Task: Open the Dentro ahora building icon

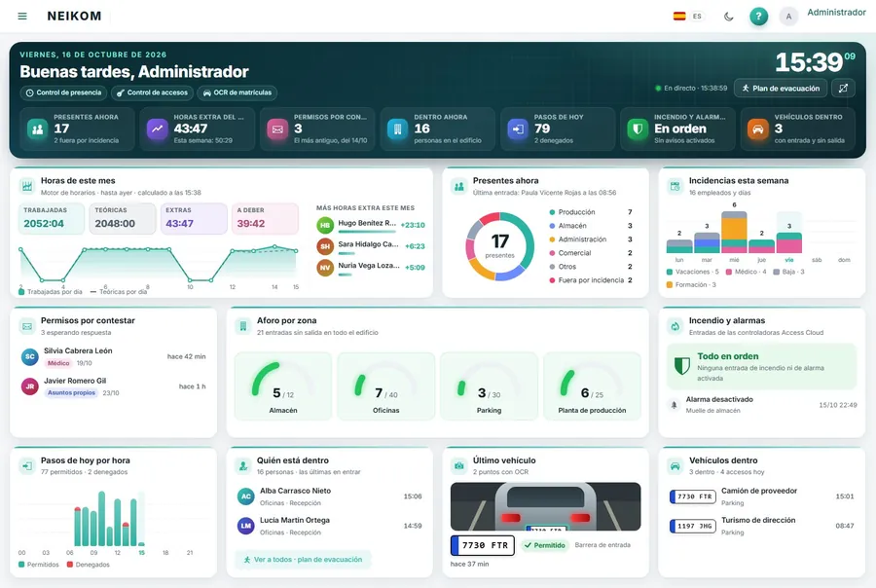Action: coord(398,129)
